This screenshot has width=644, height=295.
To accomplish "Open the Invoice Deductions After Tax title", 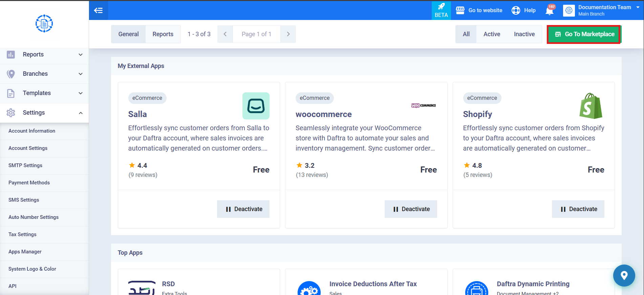I will [373, 284].
